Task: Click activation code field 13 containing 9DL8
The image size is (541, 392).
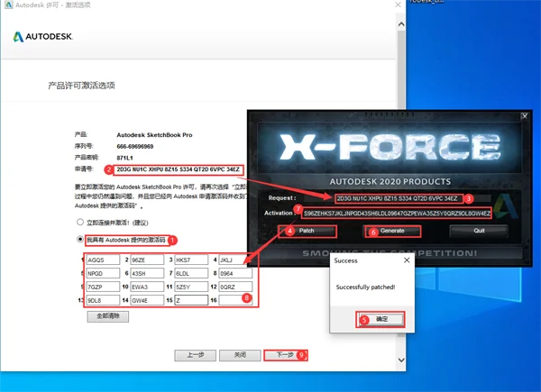Action: tap(103, 300)
